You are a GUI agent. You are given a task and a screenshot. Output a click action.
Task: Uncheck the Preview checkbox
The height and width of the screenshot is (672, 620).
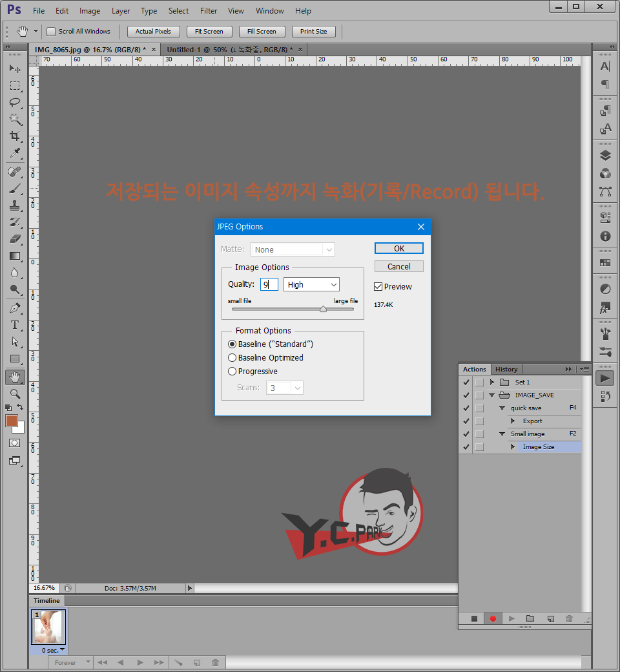[x=378, y=287]
